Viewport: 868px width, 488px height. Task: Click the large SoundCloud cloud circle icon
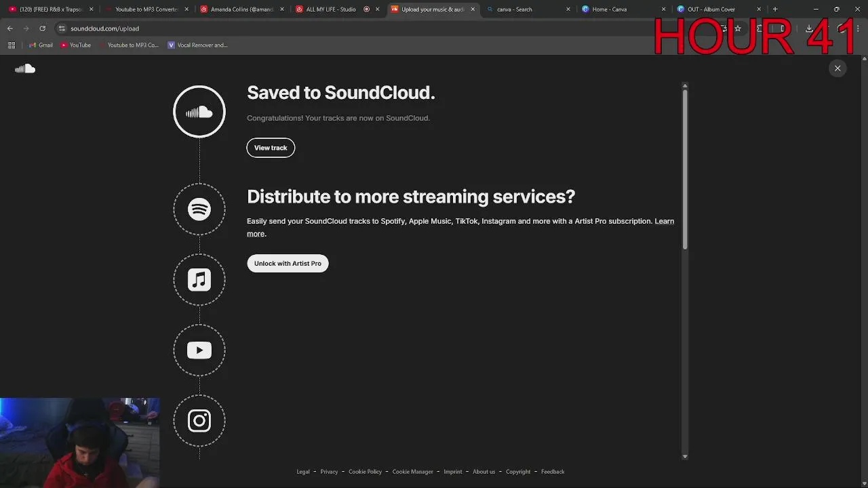coord(199,112)
